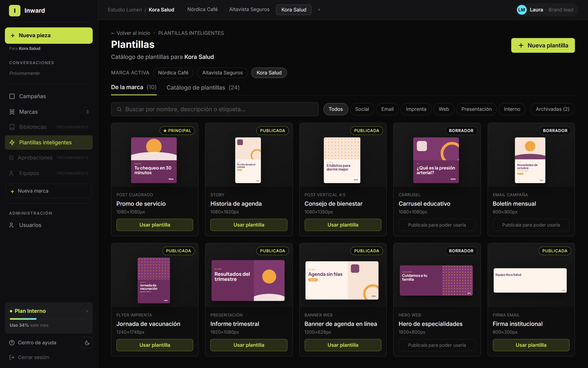Filter by Imprenta

pos(416,109)
